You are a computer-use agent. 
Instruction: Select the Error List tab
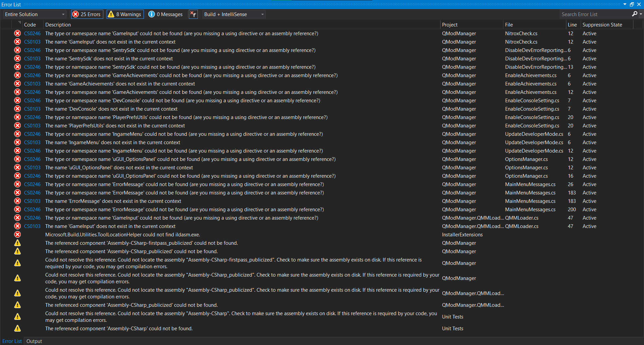pyautogui.click(x=12, y=341)
